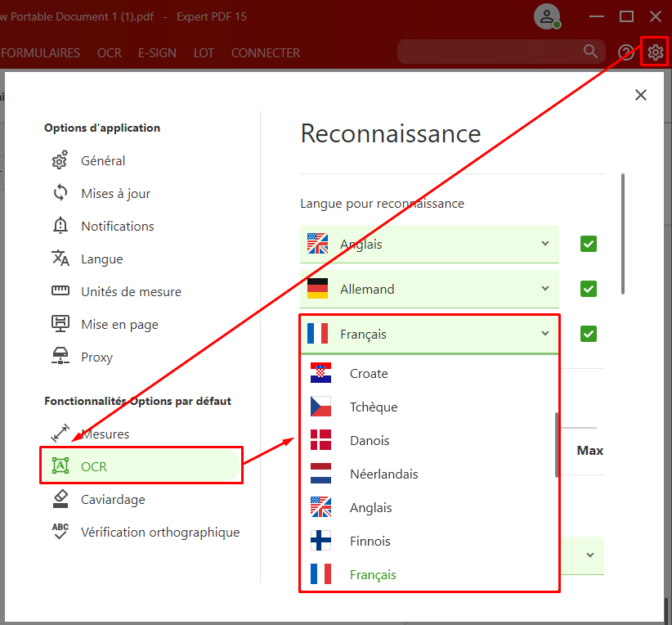Click the search magnifier icon

click(x=590, y=52)
